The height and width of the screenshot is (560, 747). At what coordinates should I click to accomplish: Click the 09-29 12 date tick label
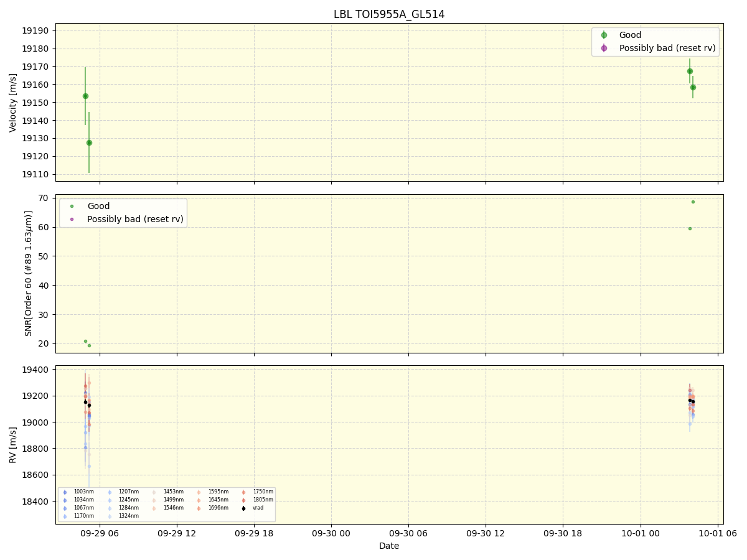click(x=177, y=533)
